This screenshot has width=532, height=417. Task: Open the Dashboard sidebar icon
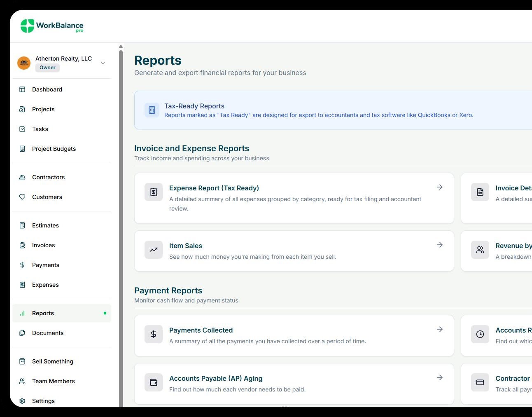(22, 89)
